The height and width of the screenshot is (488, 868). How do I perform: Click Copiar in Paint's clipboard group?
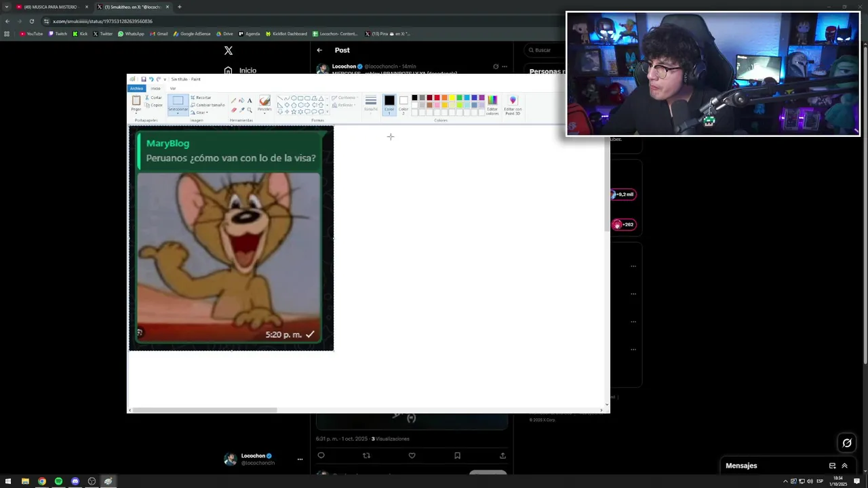click(x=153, y=105)
